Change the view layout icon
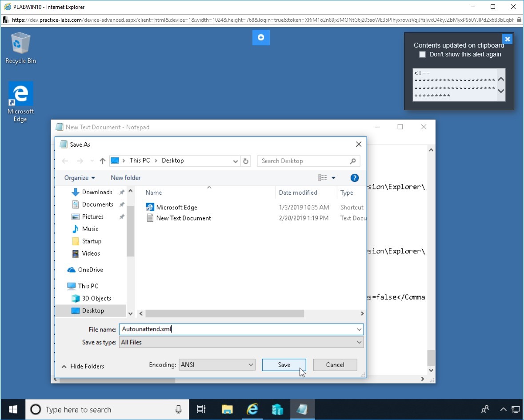524x420 pixels. 323,178
